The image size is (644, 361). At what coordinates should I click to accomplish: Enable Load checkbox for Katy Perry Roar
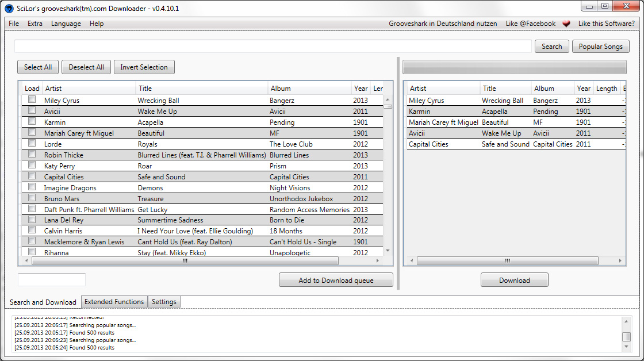32,165
